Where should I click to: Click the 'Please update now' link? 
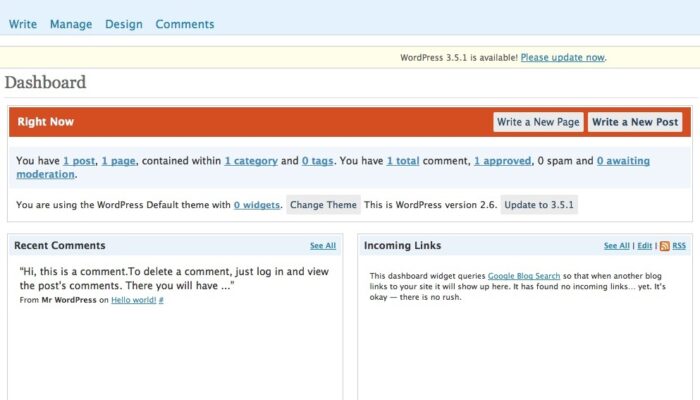[x=562, y=58]
